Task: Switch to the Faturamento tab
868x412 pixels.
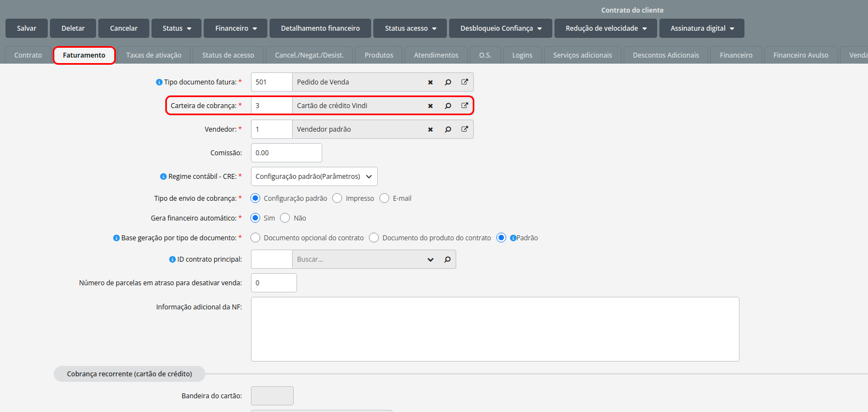Action: pyautogui.click(x=84, y=55)
